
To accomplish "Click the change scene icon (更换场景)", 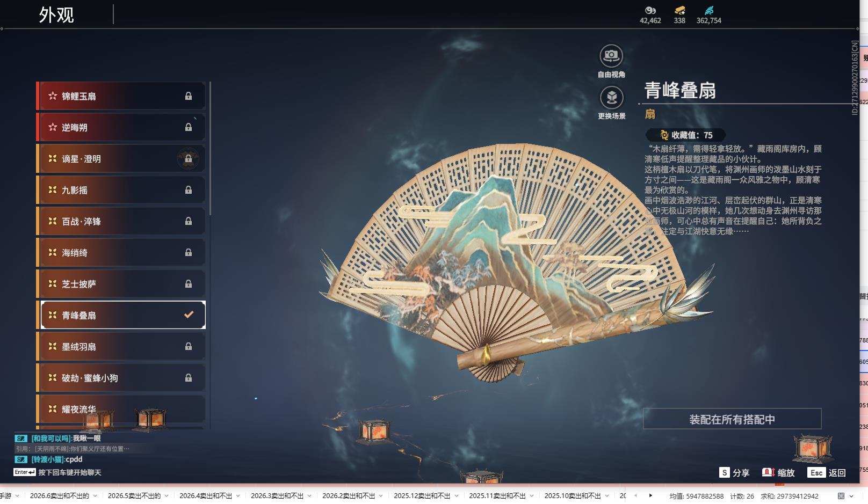I will pos(611,97).
